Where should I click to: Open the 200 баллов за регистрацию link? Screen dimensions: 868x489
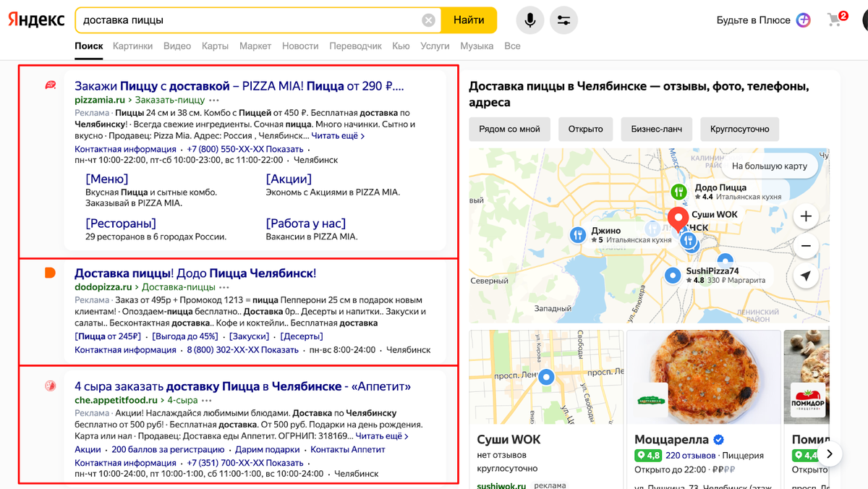[x=169, y=449]
